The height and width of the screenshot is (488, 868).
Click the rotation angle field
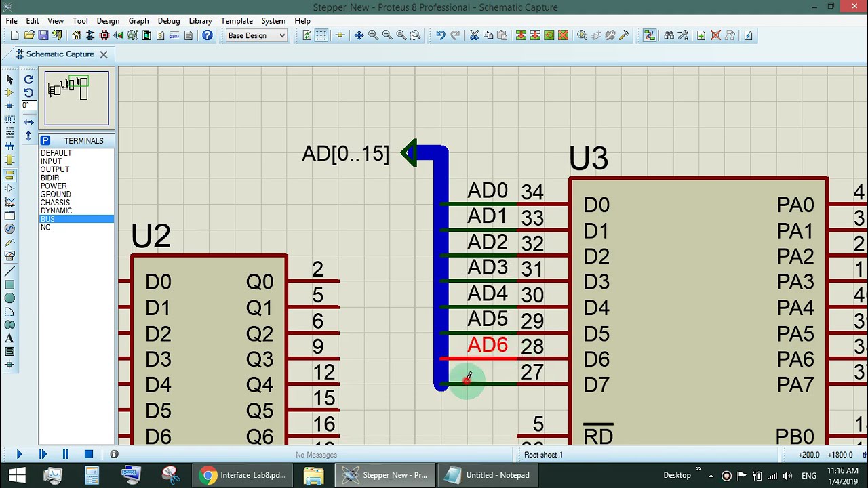29,106
